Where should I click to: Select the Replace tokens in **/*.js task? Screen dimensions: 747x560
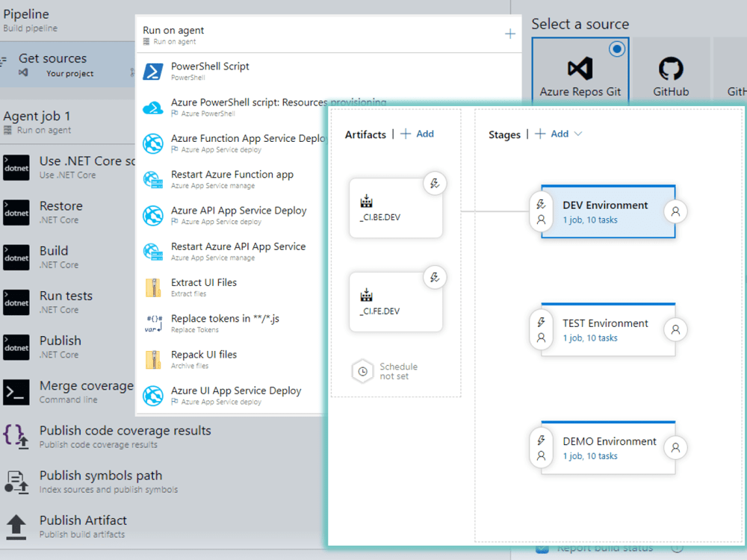pos(224,321)
